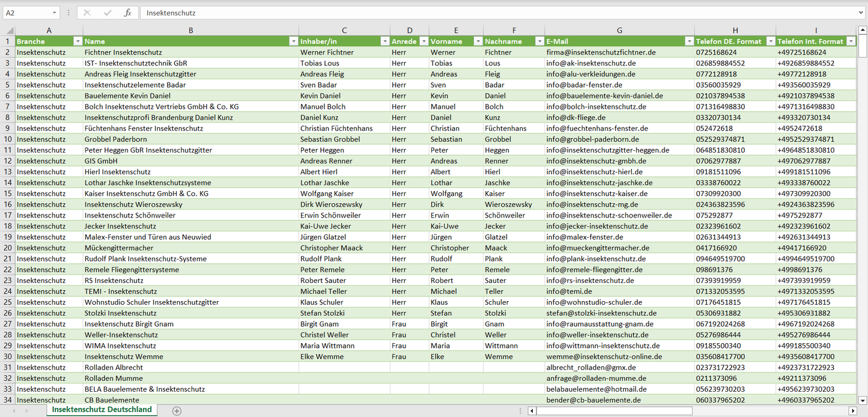This screenshot has height=417, width=868.
Task: Click the horizontal scrollbar right arrow
Action: 852,411
